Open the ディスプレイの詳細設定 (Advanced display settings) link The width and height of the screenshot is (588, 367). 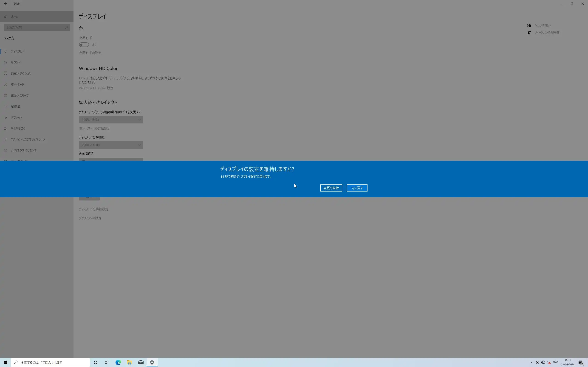click(x=93, y=209)
